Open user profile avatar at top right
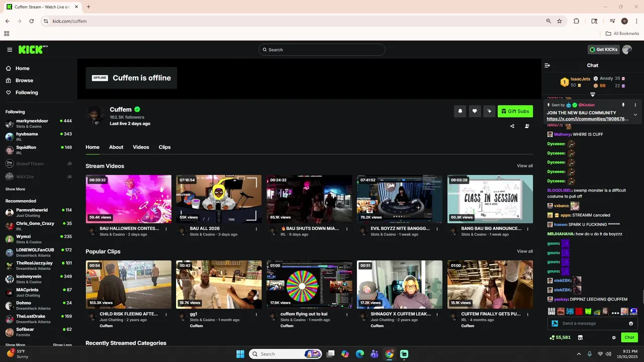The width and height of the screenshot is (644, 362). (x=627, y=49)
